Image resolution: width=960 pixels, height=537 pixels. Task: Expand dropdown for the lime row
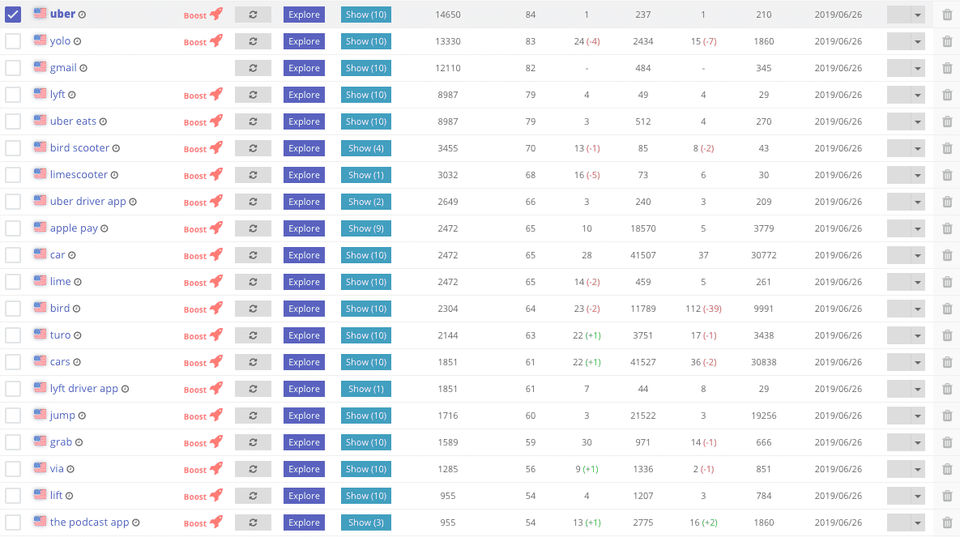click(906, 282)
